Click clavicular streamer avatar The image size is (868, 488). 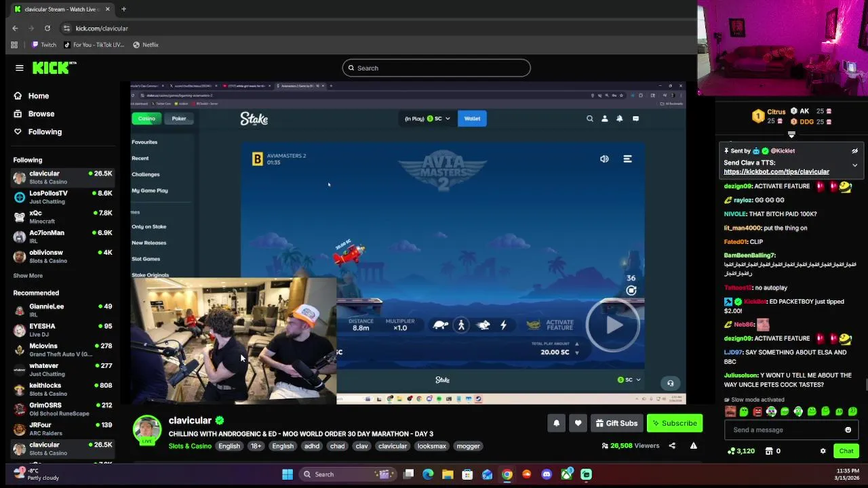[147, 430]
